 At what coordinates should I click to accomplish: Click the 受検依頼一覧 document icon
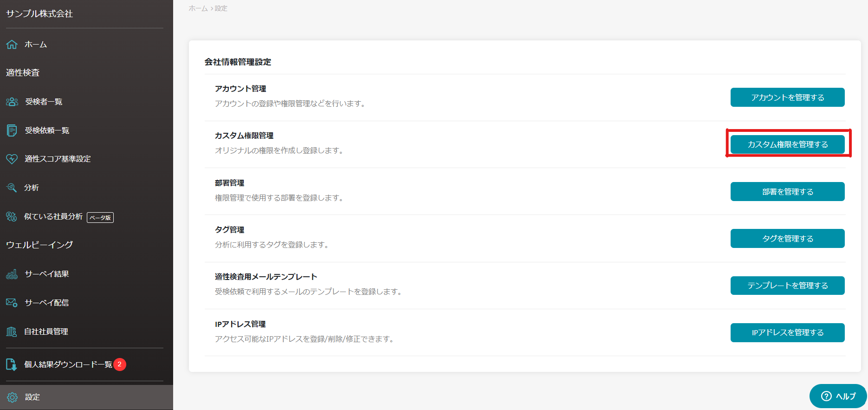(12, 130)
